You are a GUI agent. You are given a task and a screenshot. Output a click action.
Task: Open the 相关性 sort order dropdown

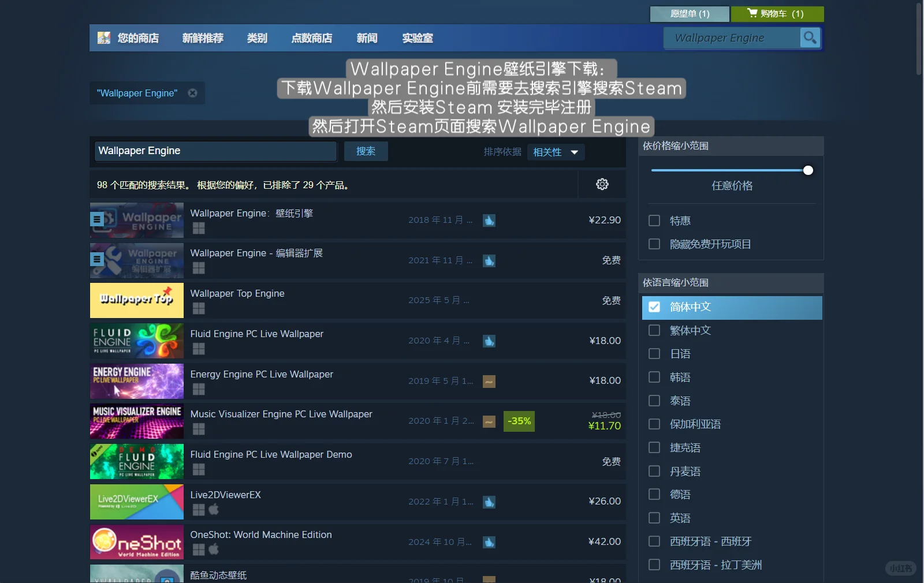[x=556, y=152]
